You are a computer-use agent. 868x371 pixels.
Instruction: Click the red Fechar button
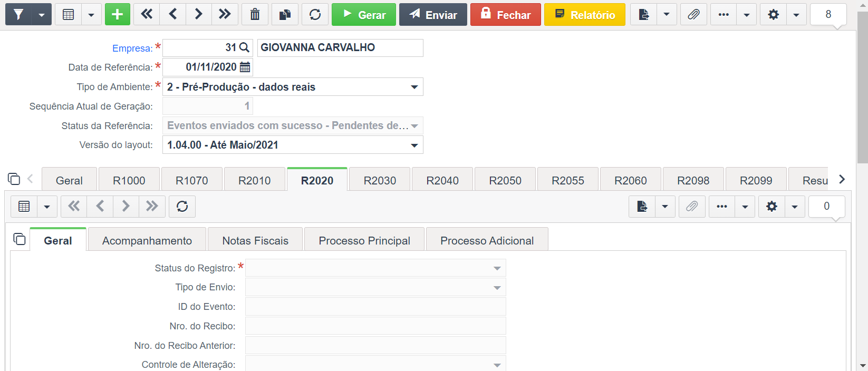coord(505,15)
